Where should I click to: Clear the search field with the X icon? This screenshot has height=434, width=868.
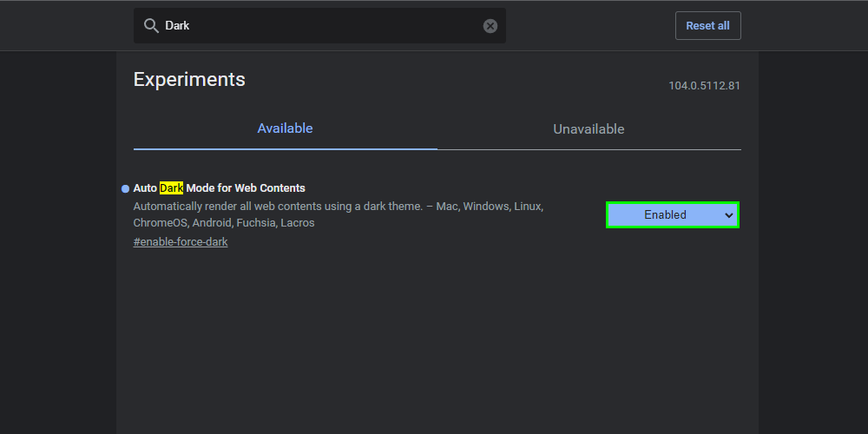[x=490, y=26]
